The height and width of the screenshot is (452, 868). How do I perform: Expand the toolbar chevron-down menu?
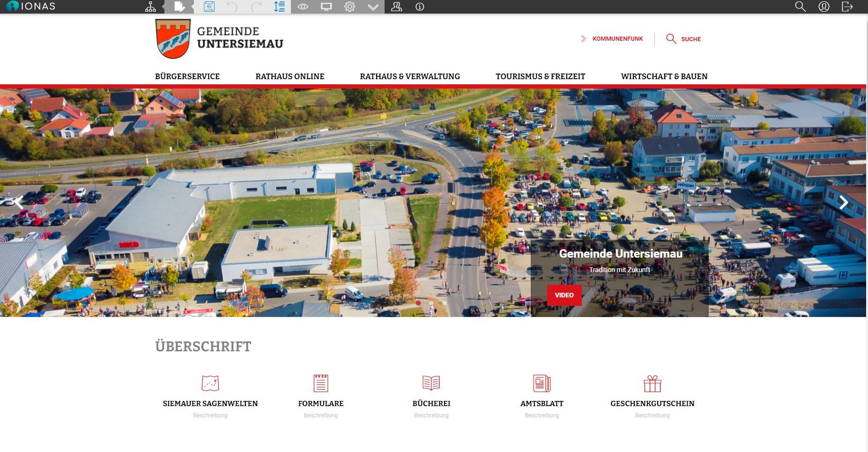[373, 7]
